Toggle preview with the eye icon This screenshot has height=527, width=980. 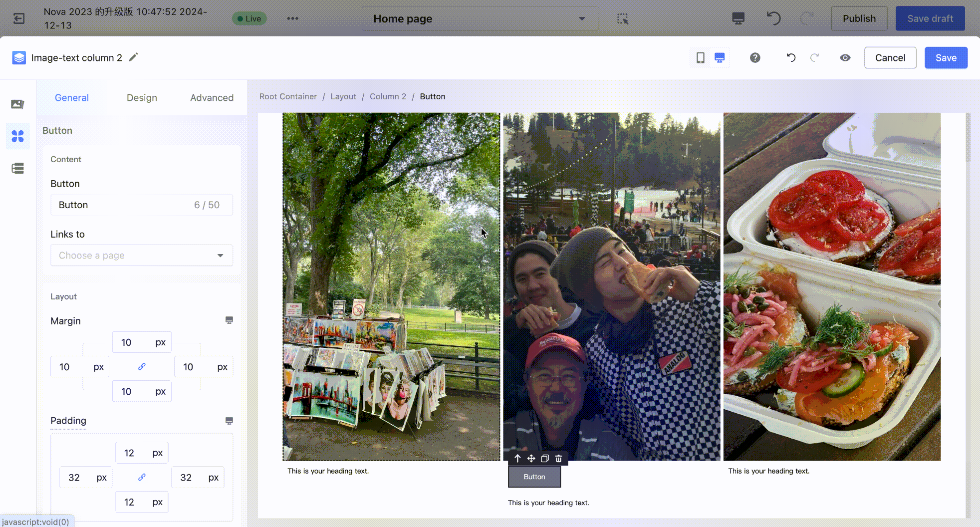tap(845, 58)
